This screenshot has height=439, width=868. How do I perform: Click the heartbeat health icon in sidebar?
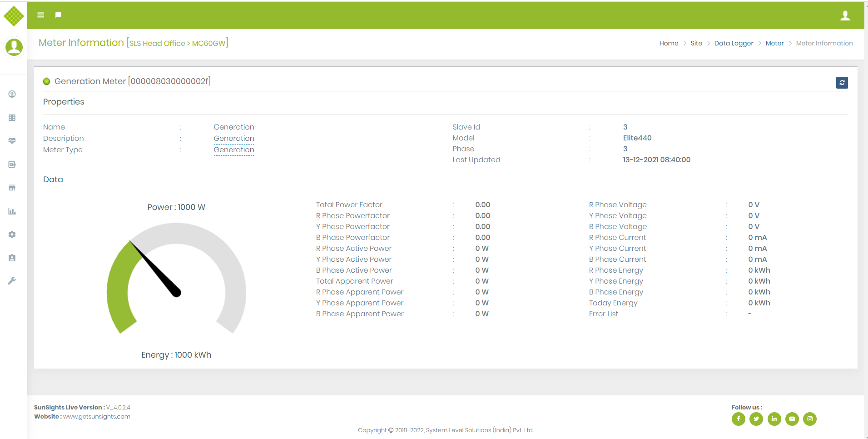pyautogui.click(x=12, y=141)
